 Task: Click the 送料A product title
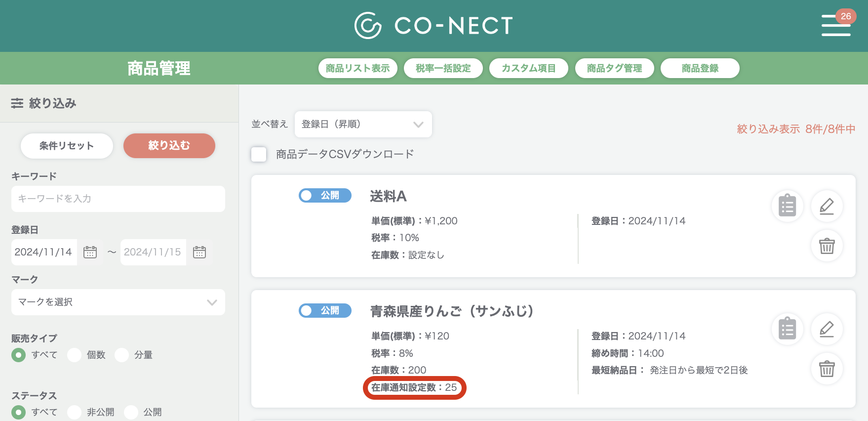pyautogui.click(x=389, y=197)
